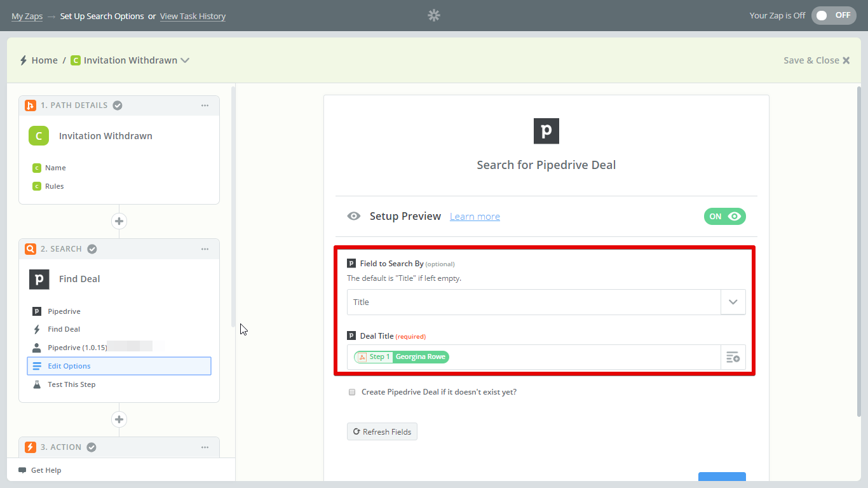Click the blue button at panel bottom
868x488 pixels.
click(722, 478)
